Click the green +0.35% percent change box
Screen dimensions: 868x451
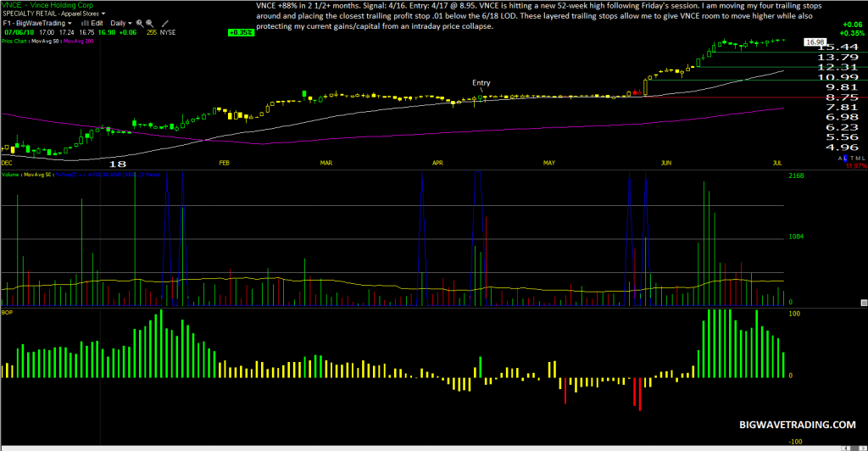[x=241, y=33]
